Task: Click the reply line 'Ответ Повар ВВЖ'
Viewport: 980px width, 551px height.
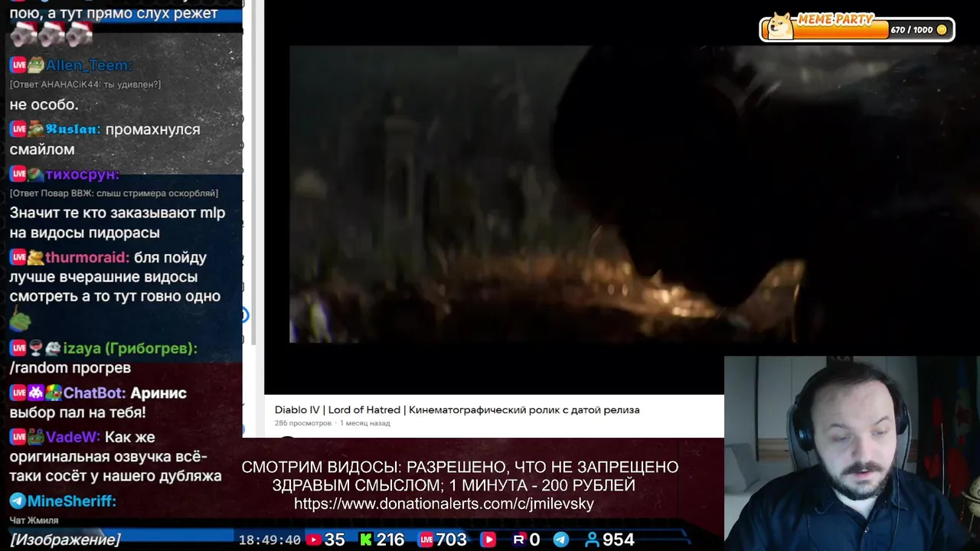Action: point(113,193)
